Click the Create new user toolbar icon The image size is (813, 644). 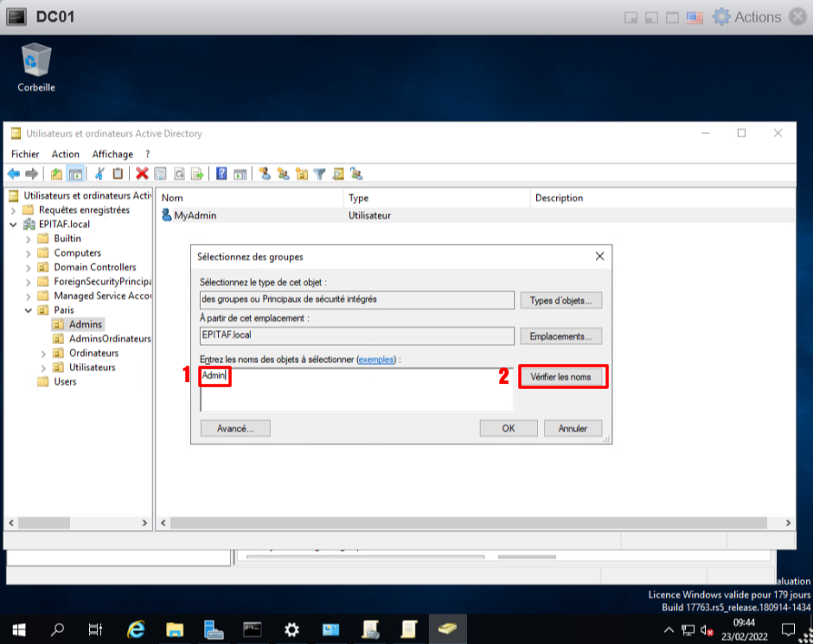tap(265, 174)
